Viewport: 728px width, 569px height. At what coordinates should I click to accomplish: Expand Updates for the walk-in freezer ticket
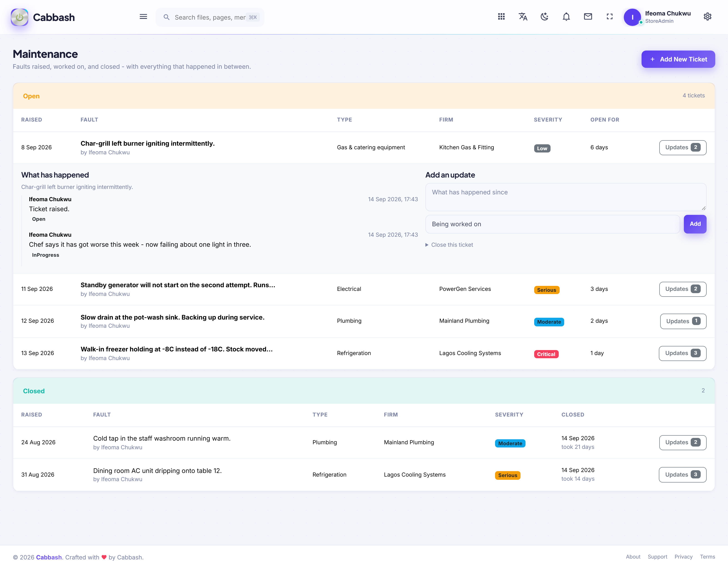682,353
